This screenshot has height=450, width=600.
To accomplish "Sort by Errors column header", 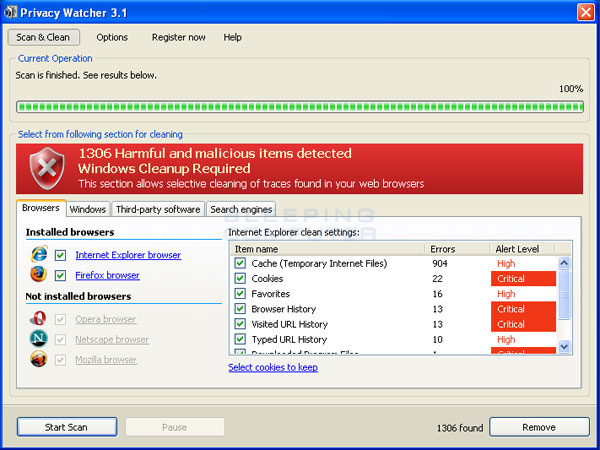I will [457, 249].
